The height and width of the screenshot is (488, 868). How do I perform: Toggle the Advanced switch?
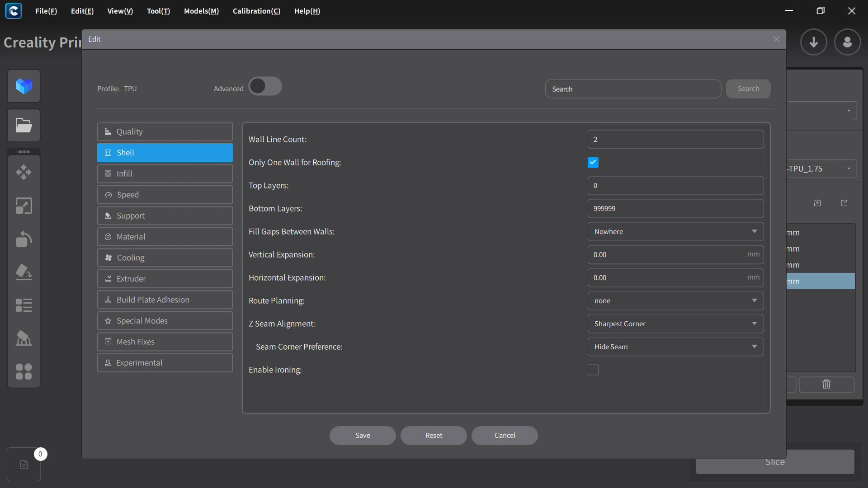tap(265, 86)
